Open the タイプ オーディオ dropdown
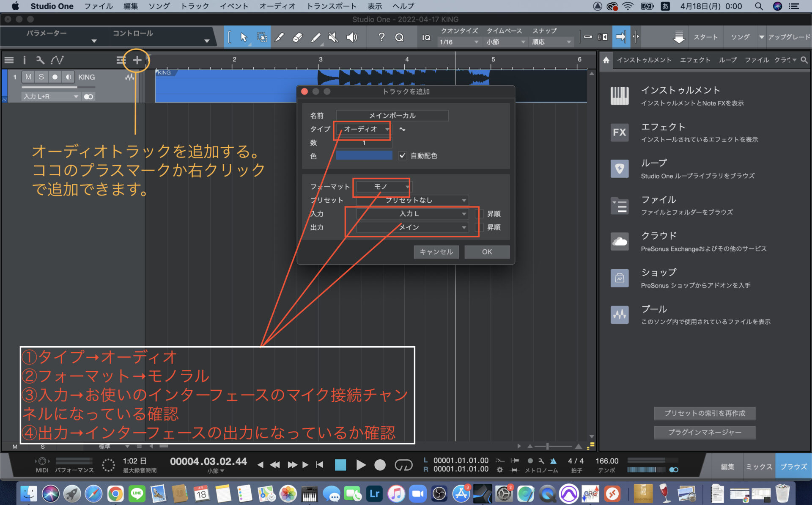 (x=363, y=129)
